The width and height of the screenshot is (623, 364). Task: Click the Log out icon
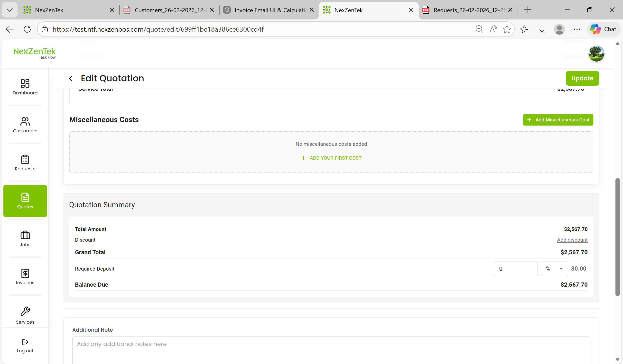coord(25,342)
